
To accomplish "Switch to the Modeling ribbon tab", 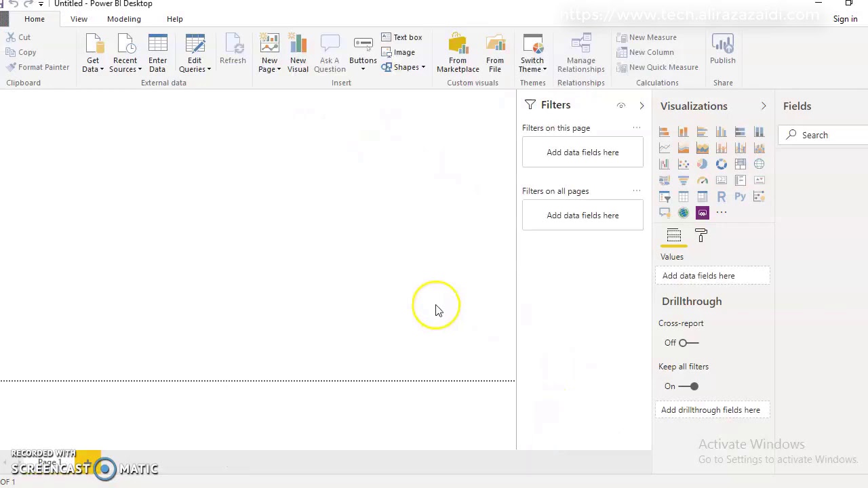I will click(124, 19).
